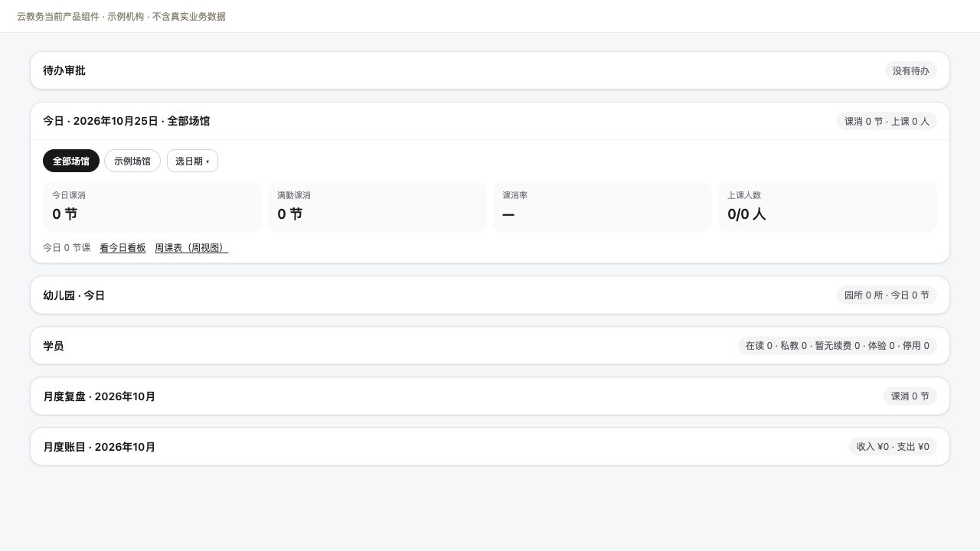This screenshot has height=551, width=980.
Task: Click the 园所 0 所 · 今日 0 节 badge
Action: (887, 295)
